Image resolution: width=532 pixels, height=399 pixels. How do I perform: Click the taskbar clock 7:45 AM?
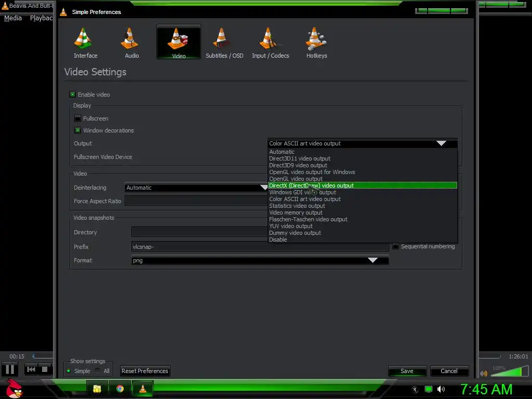pos(486,389)
